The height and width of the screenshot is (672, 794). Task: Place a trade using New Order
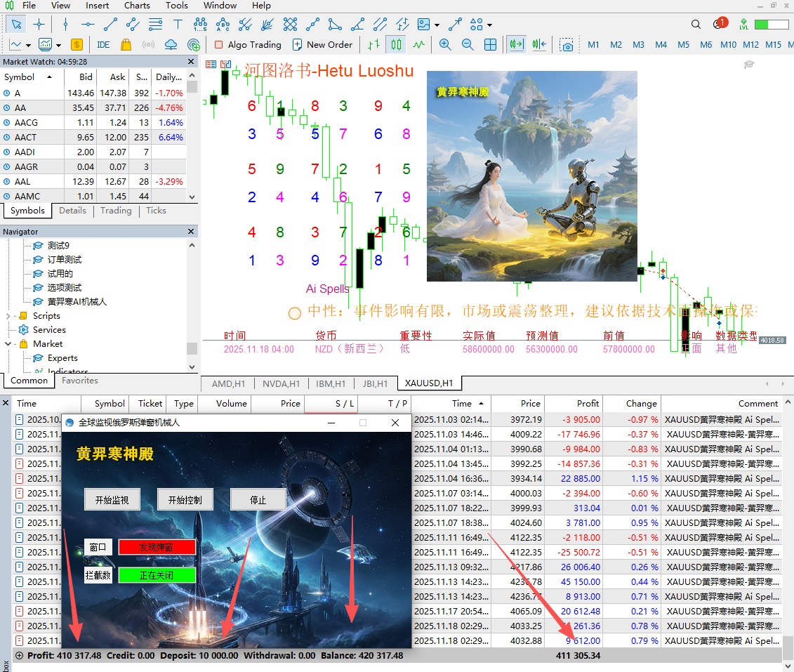[323, 44]
